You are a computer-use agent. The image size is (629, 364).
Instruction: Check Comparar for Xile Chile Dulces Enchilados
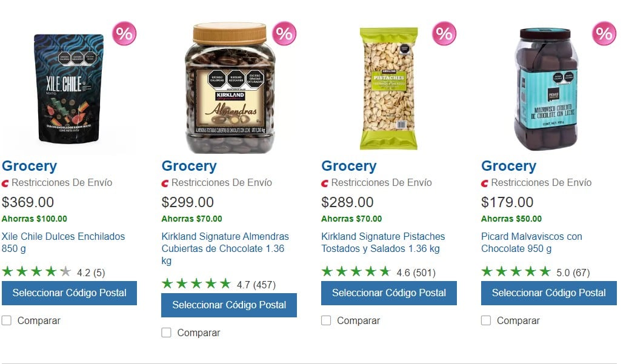(7, 320)
